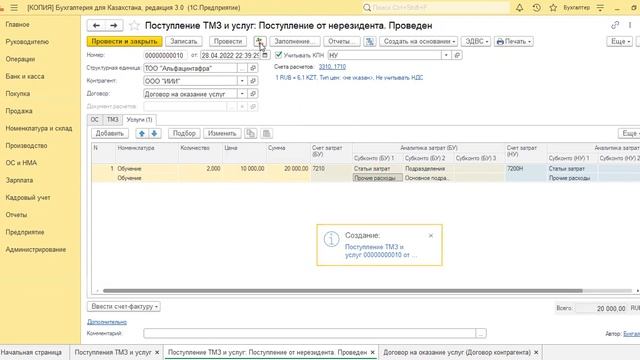Open the Главное section
Viewport: 640px width, 360px height.
pyautogui.click(x=17, y=24)
